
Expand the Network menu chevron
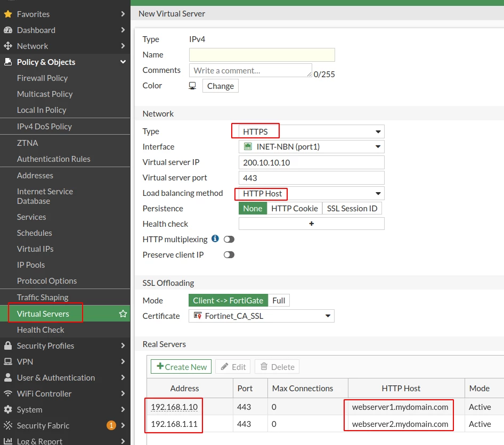point(123,46)
